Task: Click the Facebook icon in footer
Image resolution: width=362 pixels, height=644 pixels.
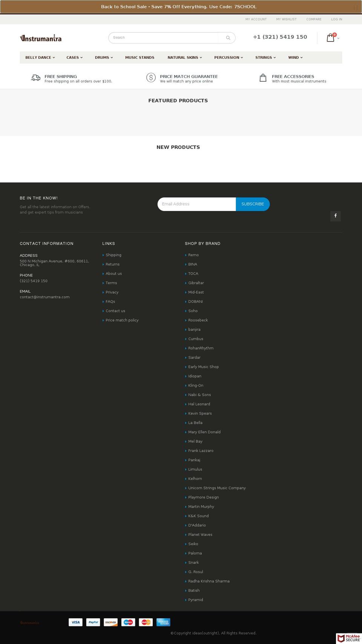Action: (x=336, y=216)
